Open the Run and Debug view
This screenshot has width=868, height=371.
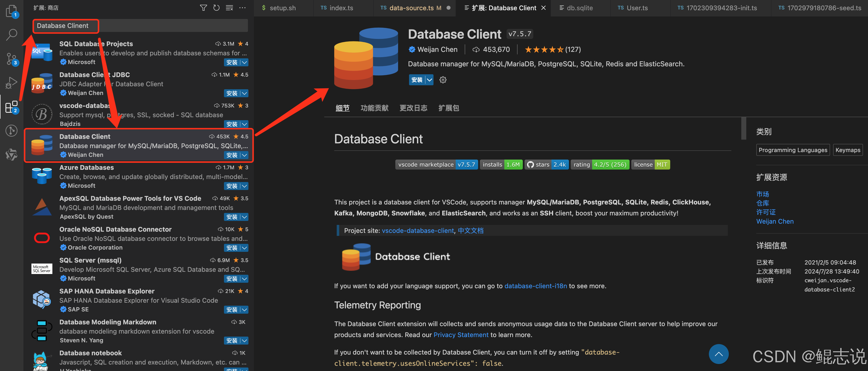coord(11,83)
